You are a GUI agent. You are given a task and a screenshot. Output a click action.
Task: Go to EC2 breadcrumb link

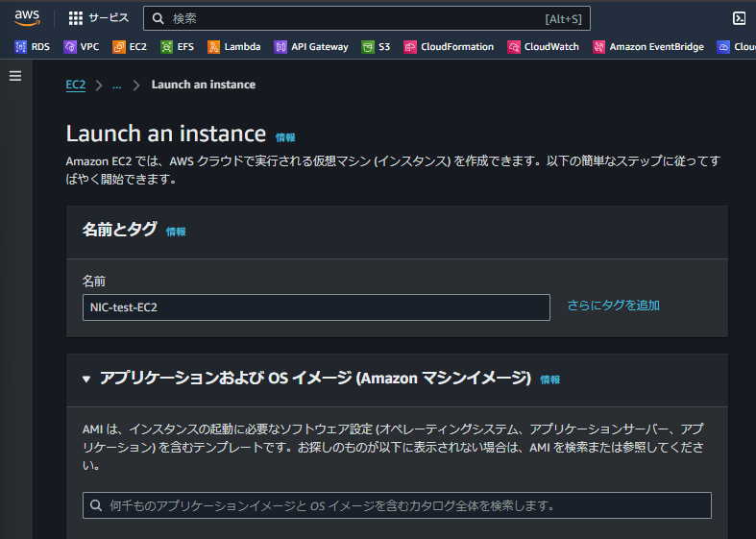[x=76, y=85]
